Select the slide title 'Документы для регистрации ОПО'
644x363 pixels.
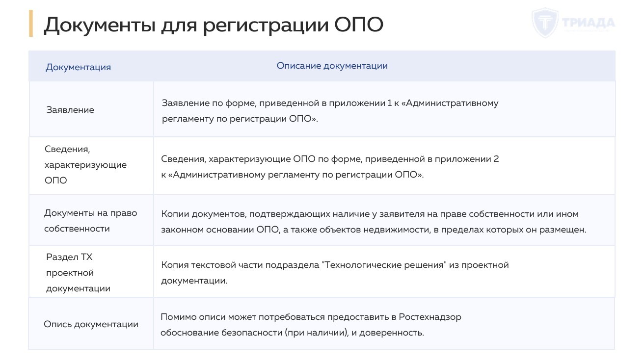click(213, 25)
